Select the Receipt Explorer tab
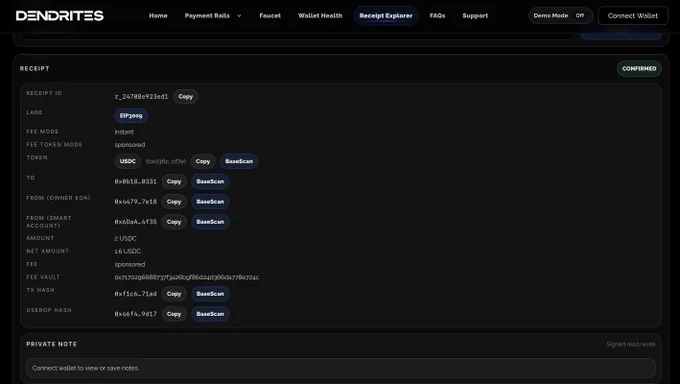 click(x=386, y=16)
